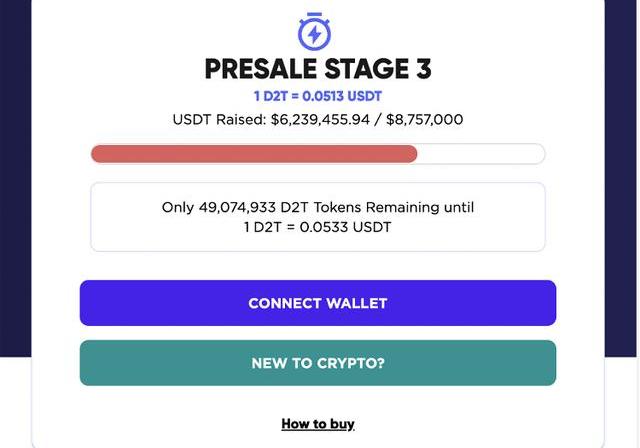640x448 pixels.
Task: Click the word WALLET on the purple button
Action: coord(355,303)
